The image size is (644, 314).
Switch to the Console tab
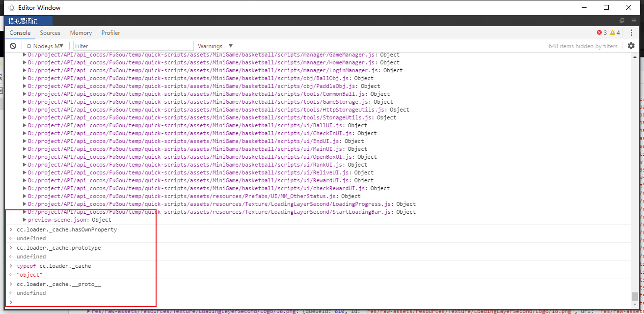20,33
